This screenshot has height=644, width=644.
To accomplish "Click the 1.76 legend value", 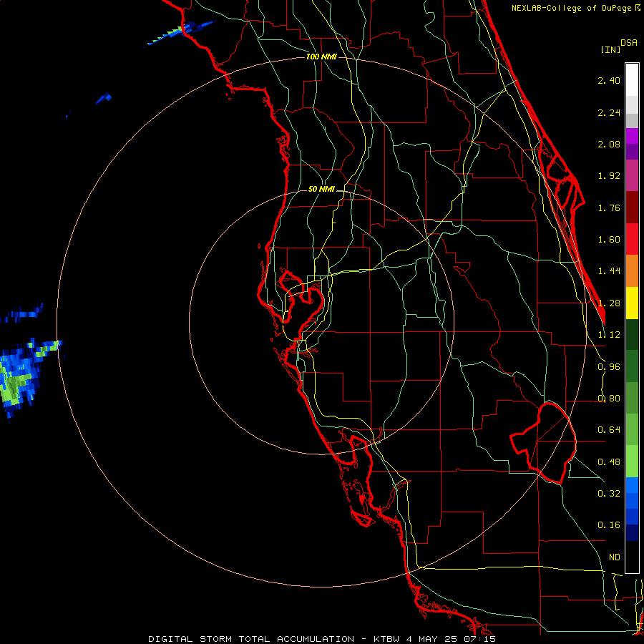I will 609,208.
